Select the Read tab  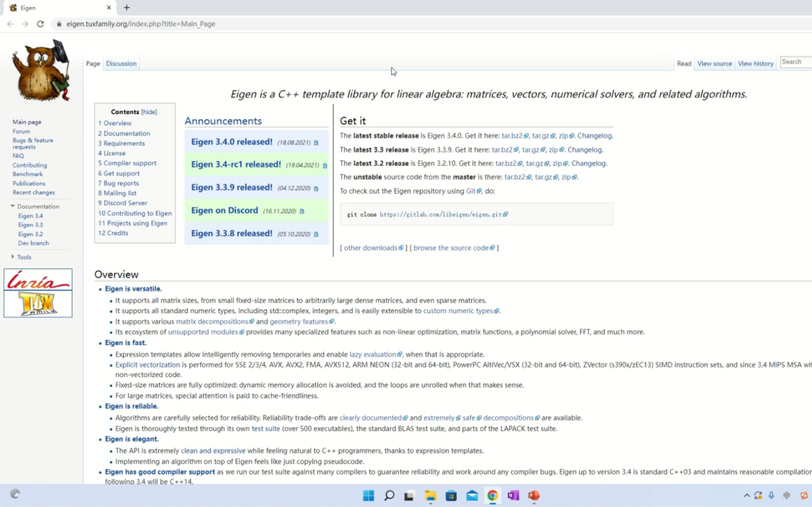pos(684,64)
